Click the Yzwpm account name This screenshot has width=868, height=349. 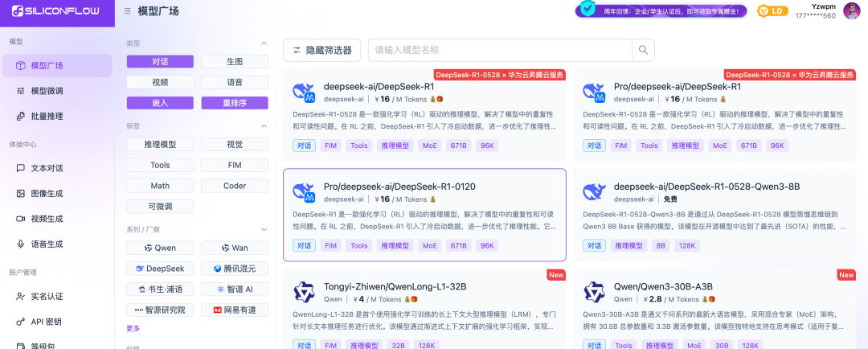click(x=823, y=6)
